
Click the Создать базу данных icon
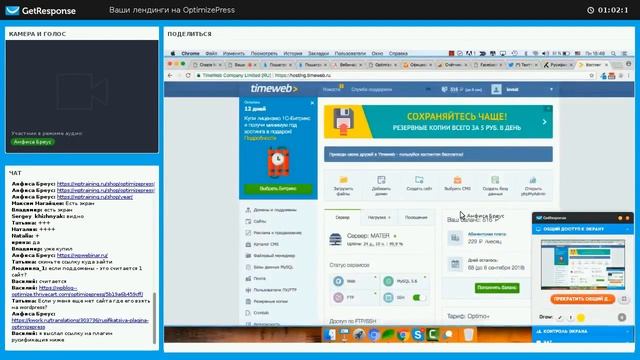point(495,180)
